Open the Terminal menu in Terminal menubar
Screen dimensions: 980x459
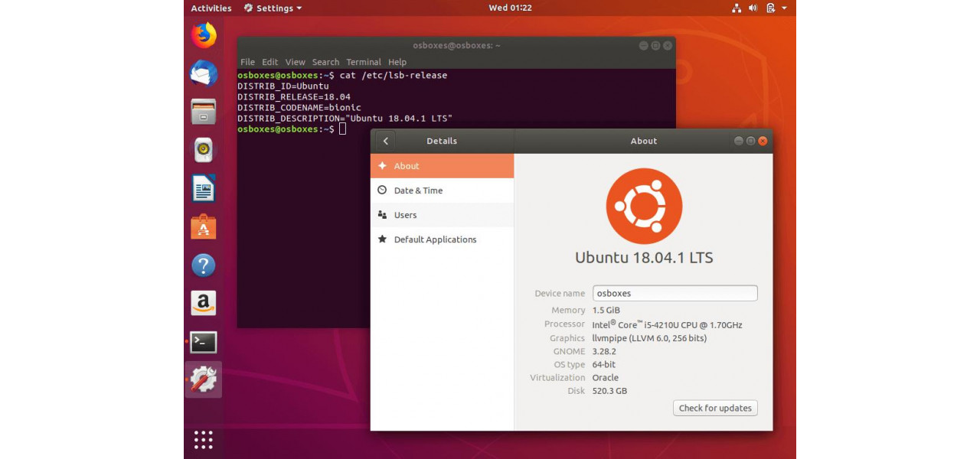[x=364, y=62]
